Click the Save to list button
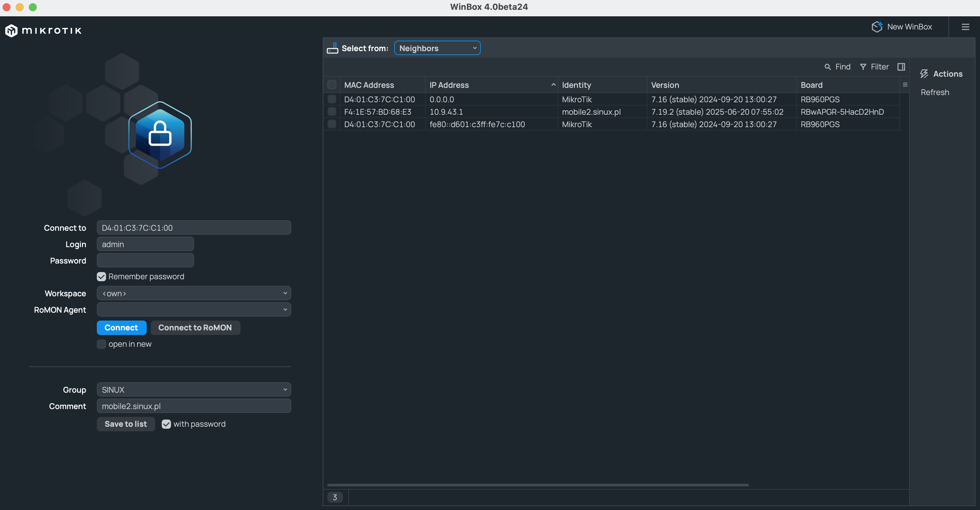 point(126,424)
